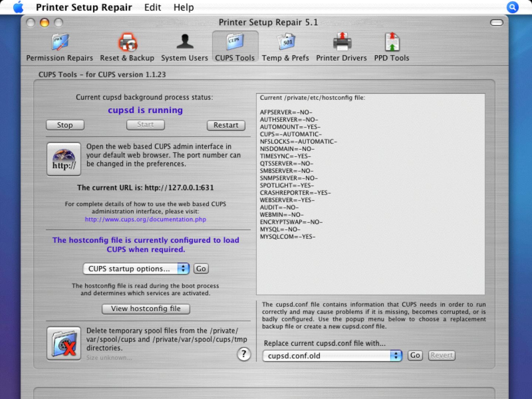
Task: Click the round question mark help button
Action: tap(244, 354)
